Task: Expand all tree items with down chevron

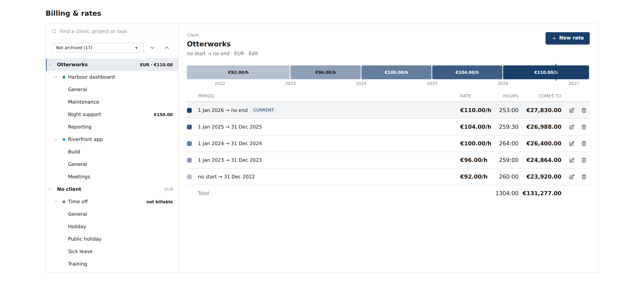Action: (x=152, y=48)
